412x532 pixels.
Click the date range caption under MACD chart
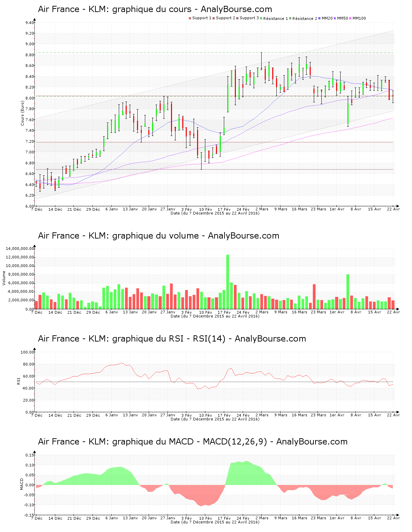(x=215, y=522)
